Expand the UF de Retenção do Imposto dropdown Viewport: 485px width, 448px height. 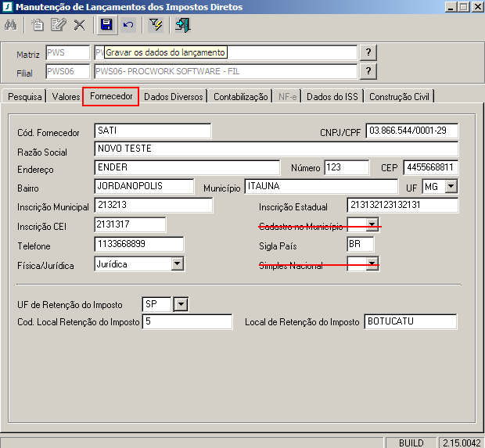tap(181, 303)
